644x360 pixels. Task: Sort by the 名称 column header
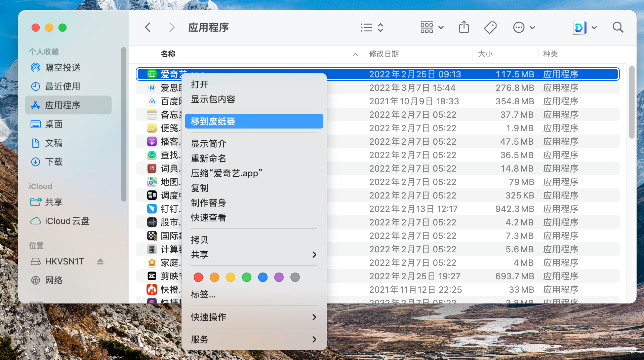click(168, 54)
